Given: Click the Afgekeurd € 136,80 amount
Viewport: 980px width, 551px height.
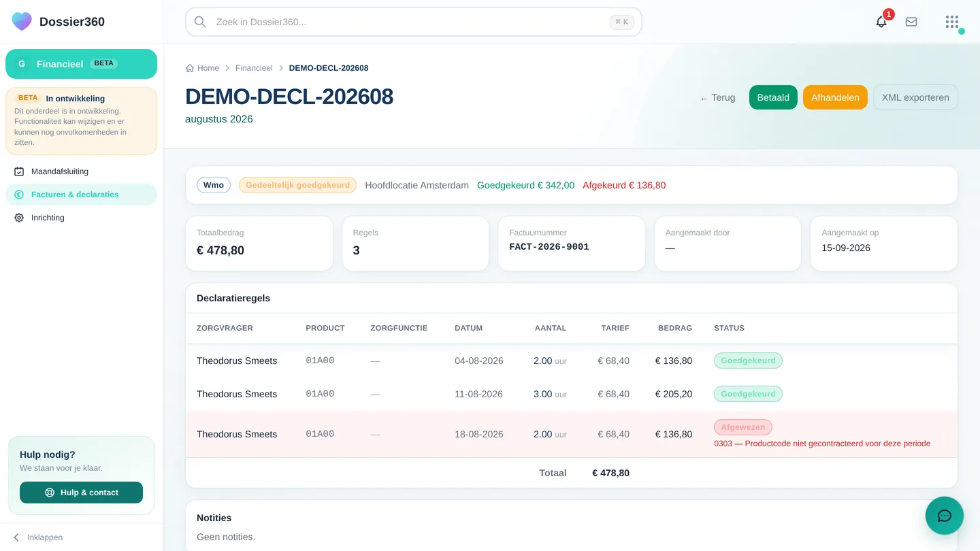Looking at the screenshot, I should pos(624,185).
